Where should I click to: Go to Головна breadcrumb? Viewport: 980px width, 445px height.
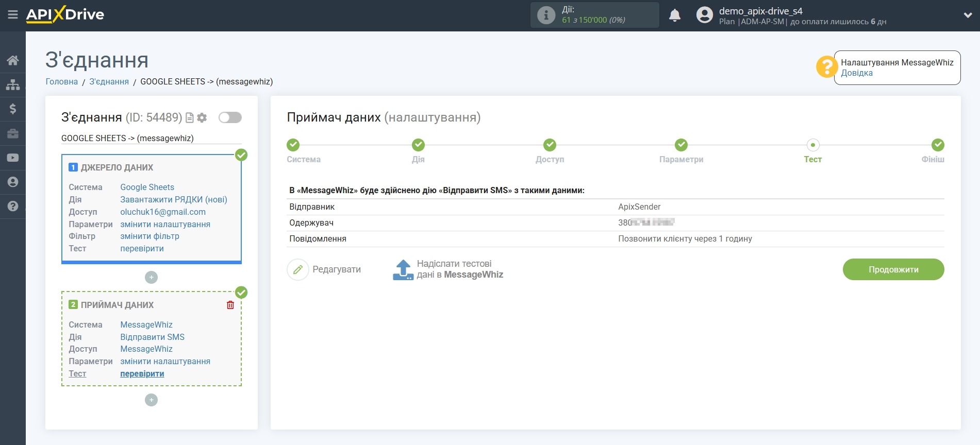point(62,81)
